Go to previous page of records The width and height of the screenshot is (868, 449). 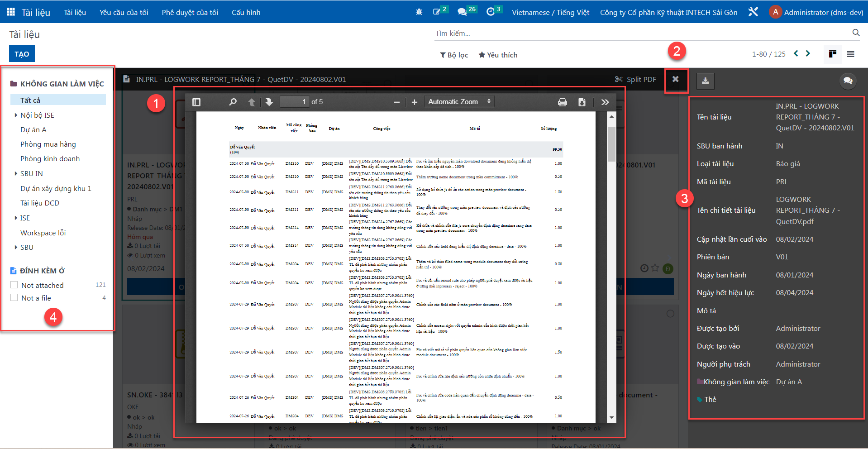tap(796, 53)
